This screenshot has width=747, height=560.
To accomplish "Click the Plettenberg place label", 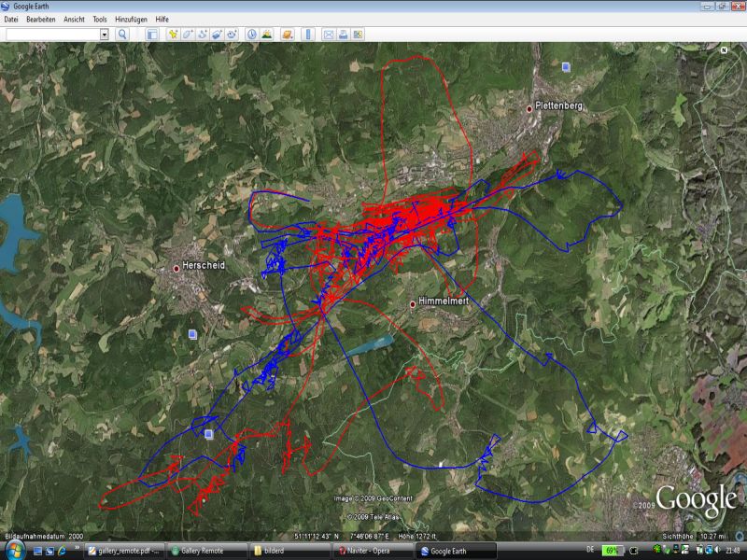I will pyautogui.click(x=558, y=106).
